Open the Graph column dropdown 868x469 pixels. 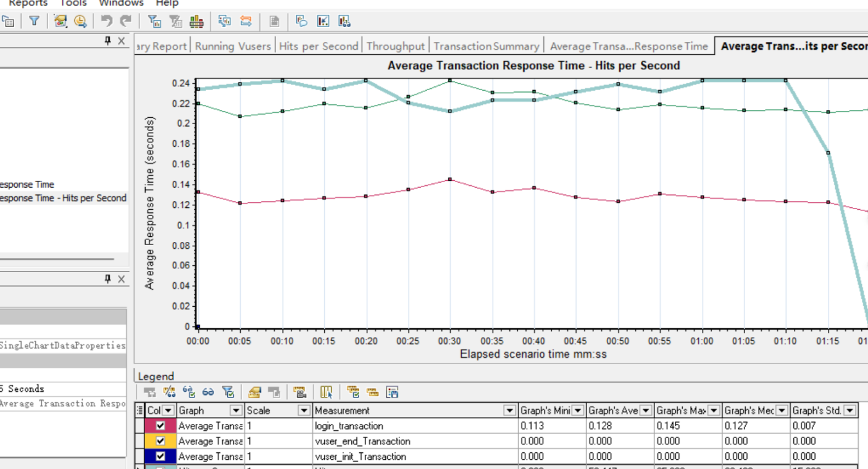click(x=236, y=410)
